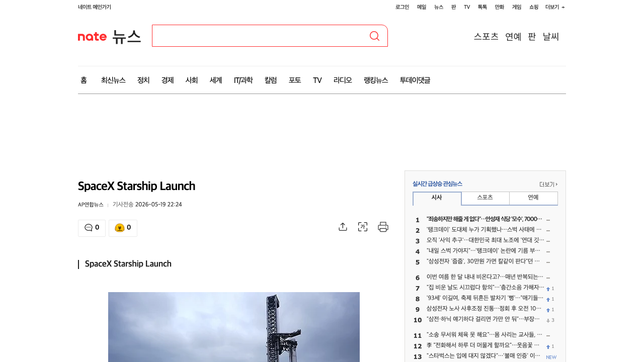This screenshot has width=644, height=362.
Task: Open the 최신뉴스 menu item
Action: click(x=113, y=80)
